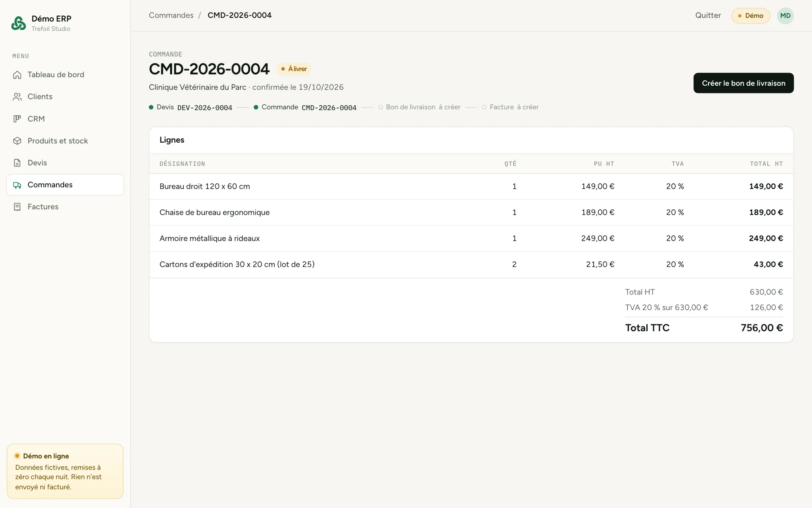The width and height of the screenshot is (812, 508).
Task: Click the Total TTC 756,00 € amount
Action: pyautogui.click(x=762, y=328)
